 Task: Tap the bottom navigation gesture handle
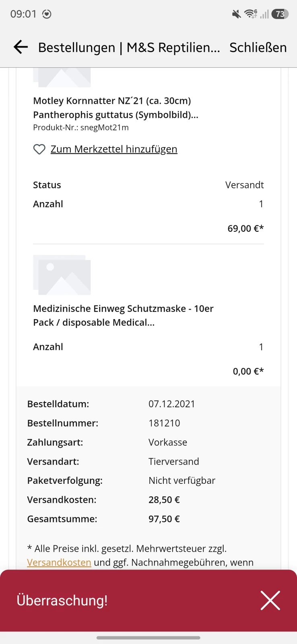[x=148, y=638]
